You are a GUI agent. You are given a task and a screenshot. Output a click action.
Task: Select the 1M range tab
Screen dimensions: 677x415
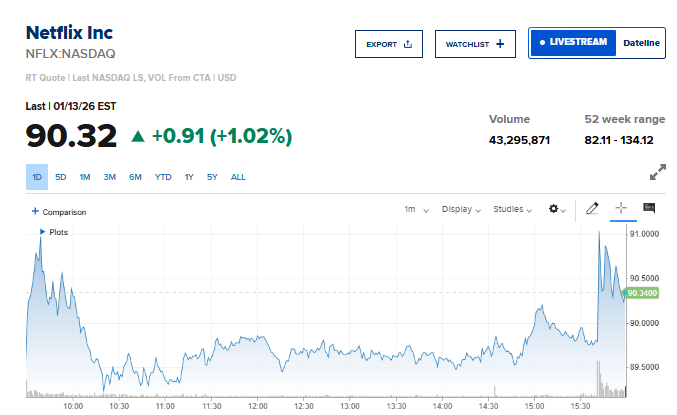(x=85, y=177)
